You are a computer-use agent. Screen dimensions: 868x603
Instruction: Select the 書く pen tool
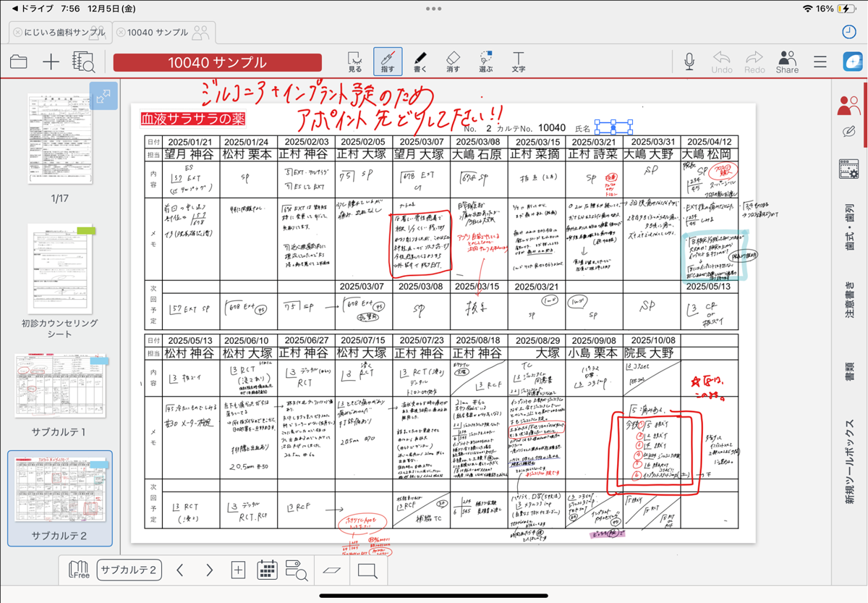coord(420,62)
